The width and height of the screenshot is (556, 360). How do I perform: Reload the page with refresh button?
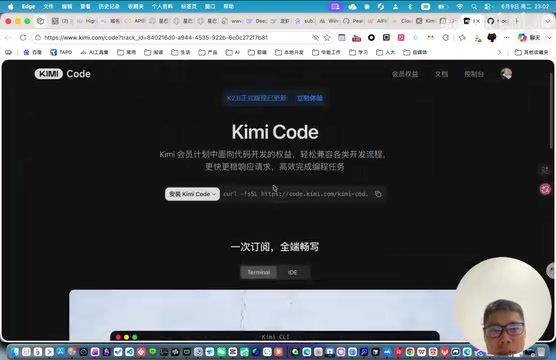[23, 37]
